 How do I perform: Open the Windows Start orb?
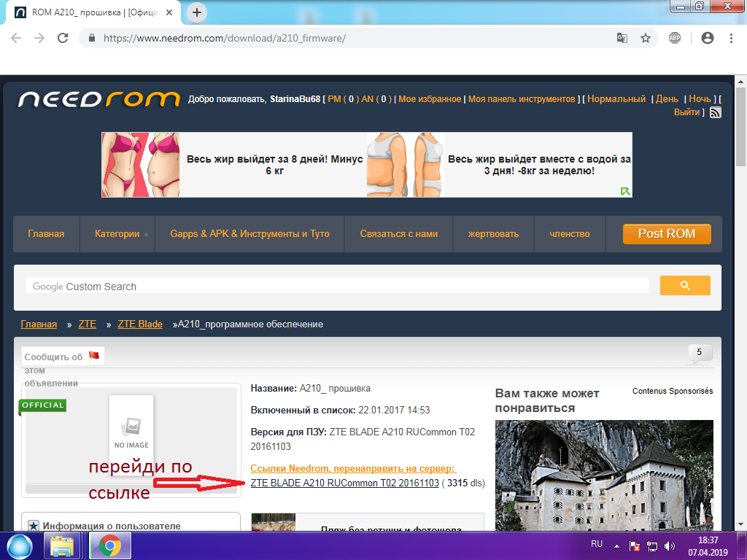(x=20, y=545)
